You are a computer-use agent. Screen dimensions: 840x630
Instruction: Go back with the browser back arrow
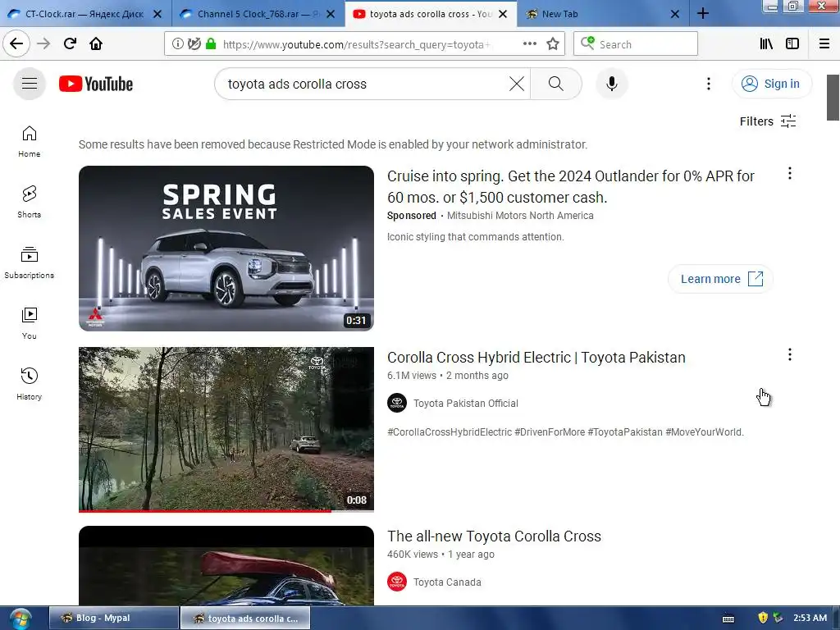16,44
